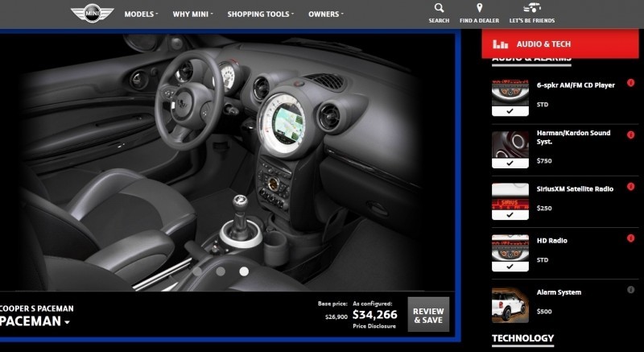Click the MINI winged logo
Image resolution: width=644 pixels, height=352 pixels.
[x=92, y=14]
